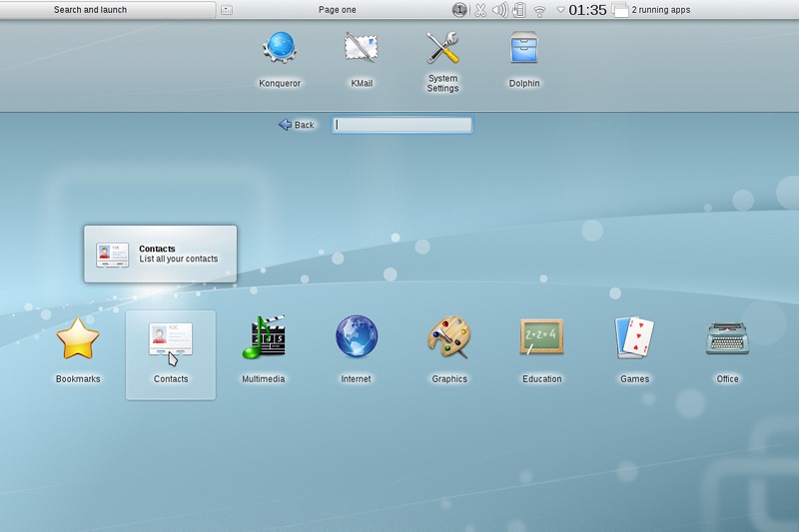The width and height of the screenshot is (799, 532).
Task: Click the device notifier tray icon
Action: tap(519, 10)
